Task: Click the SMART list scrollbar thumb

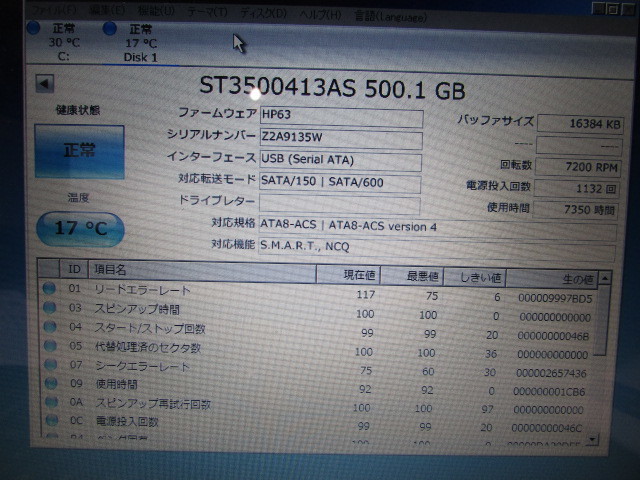Action: [x=601, y=320]
